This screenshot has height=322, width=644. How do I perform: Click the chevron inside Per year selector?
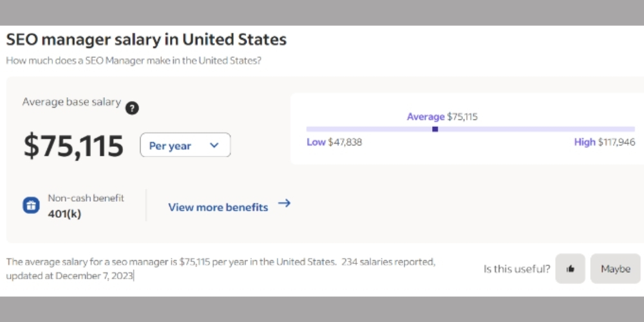(x=214, y=145)
